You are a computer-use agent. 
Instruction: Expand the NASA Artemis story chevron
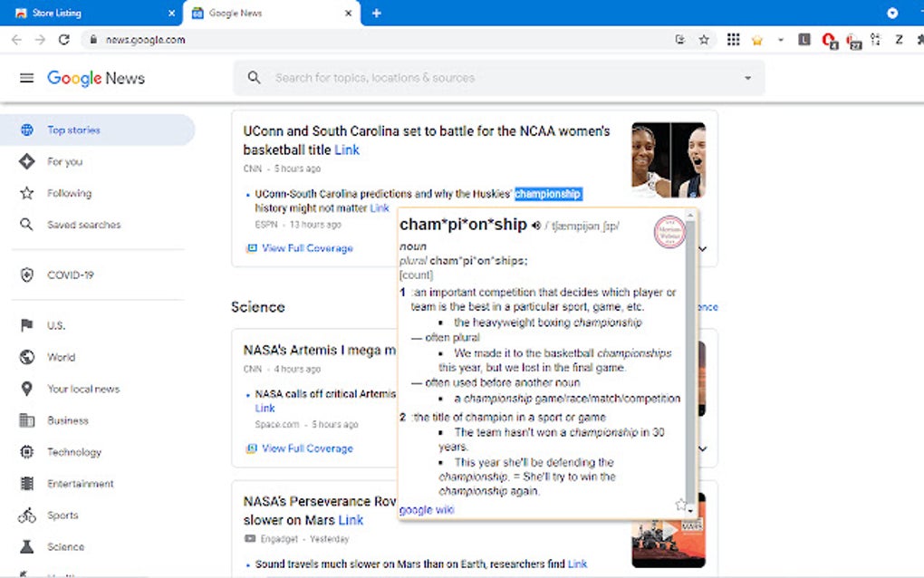tap(703, 448)
